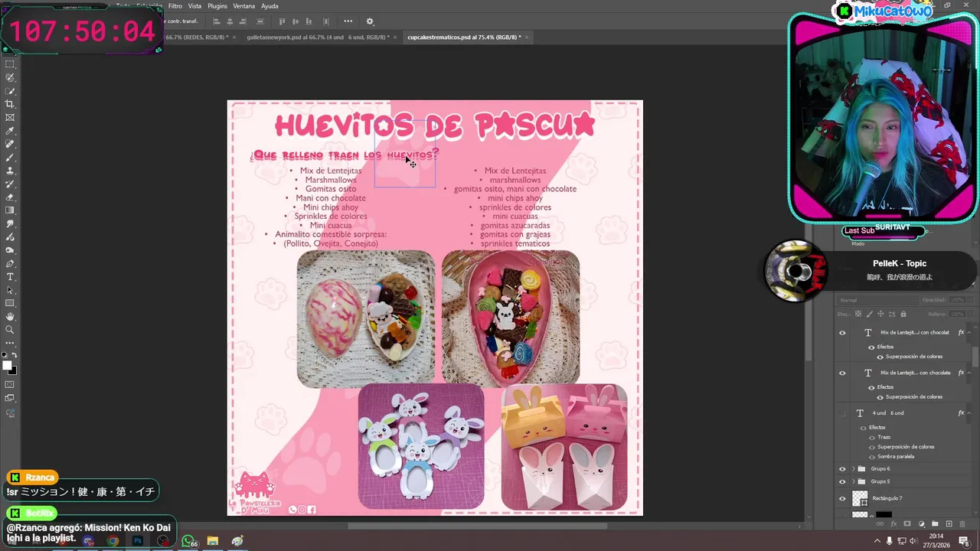Expand the Grupo 6 folder
Screen dimensions: 980x551
click(x=853, y=469)
